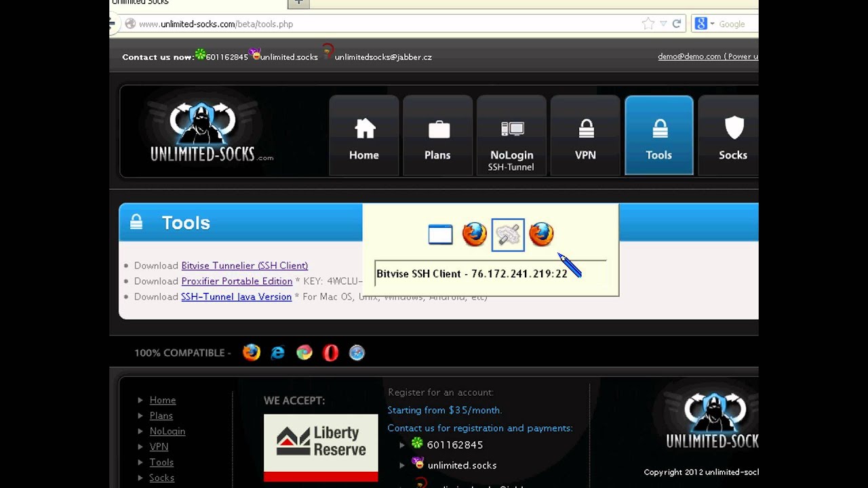Click the footer unlimited.socks contact entry
The image size is (868, 488).
[x=462, y=466]
